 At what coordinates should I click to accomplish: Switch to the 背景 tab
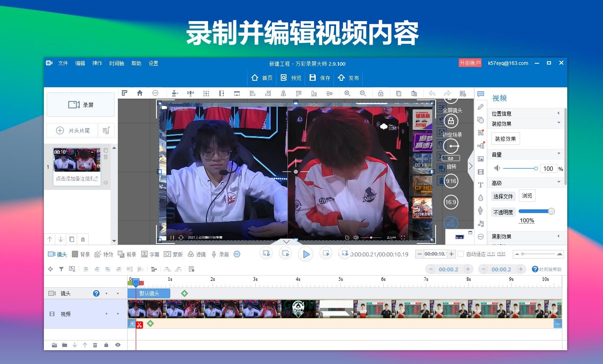[x=81, y=254]
